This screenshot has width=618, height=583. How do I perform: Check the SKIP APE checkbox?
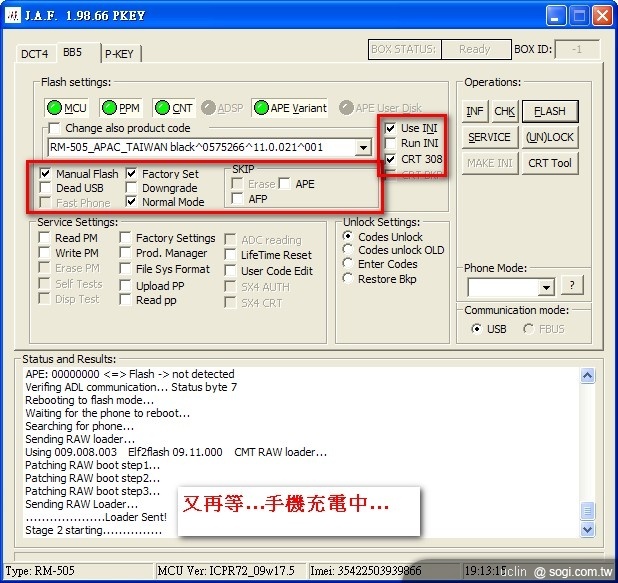click(x=285, y=183)
